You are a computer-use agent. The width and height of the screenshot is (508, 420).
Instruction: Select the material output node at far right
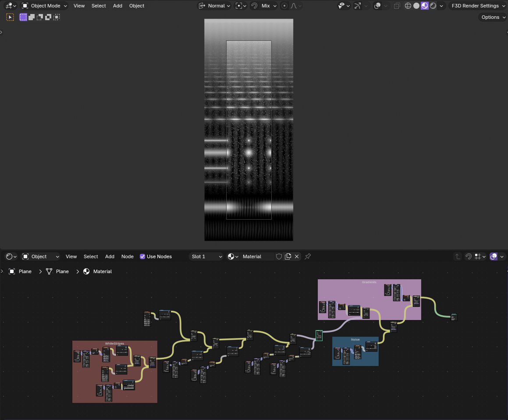[454, 317]
